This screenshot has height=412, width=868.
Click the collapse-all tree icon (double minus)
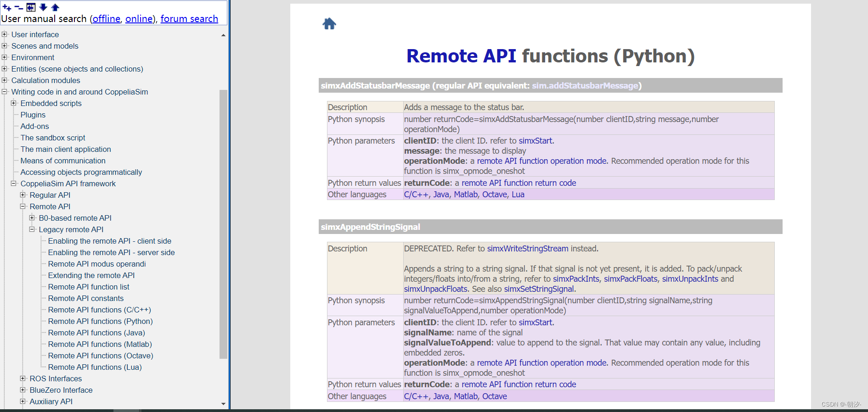coord(19,7)
